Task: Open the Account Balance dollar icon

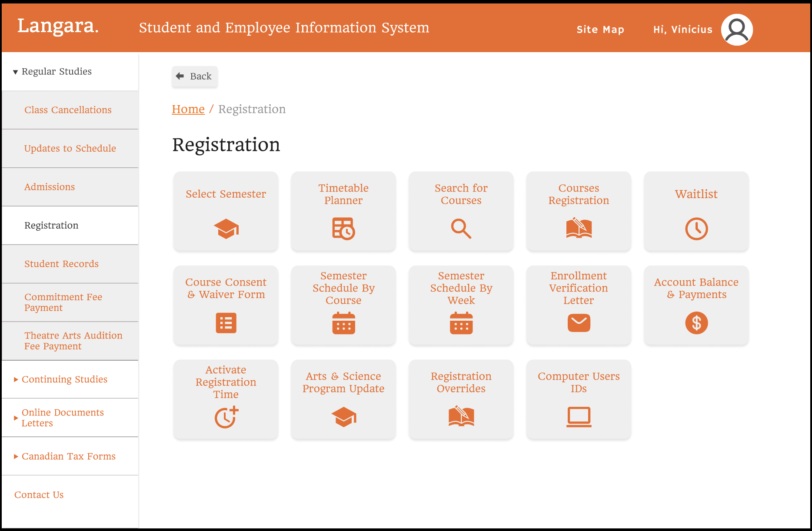Action: [x=696, y=323]
